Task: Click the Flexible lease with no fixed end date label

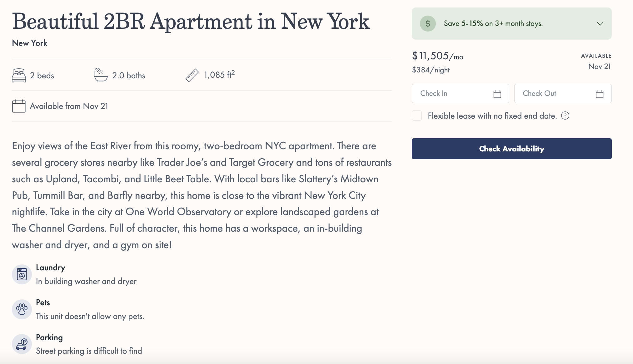Action: point(492,116)
